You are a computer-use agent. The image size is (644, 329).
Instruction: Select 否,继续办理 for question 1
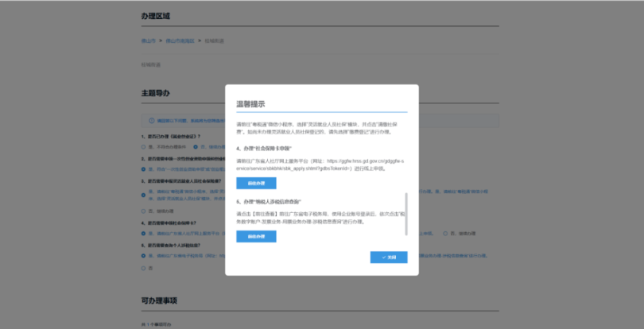point(196,147)
